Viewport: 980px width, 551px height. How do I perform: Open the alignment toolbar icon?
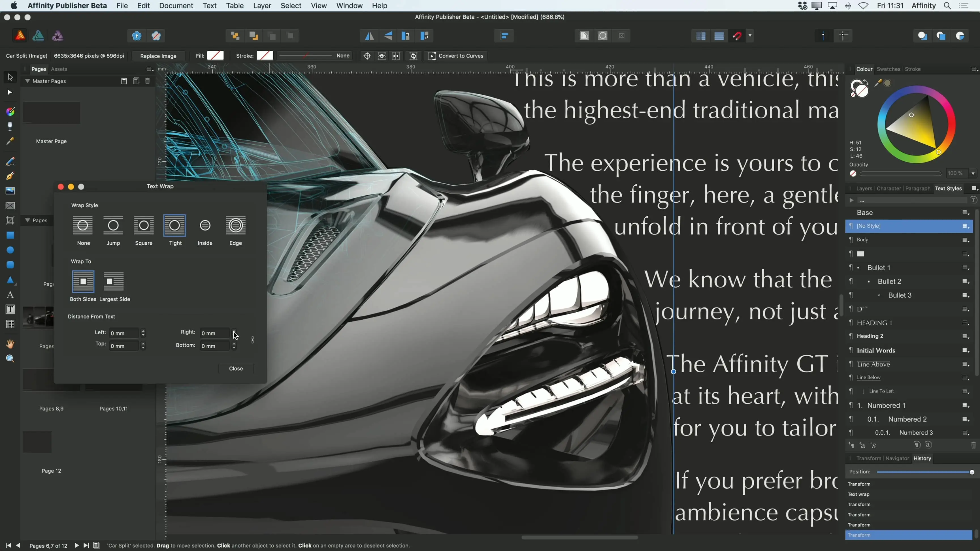click(504, 36)
